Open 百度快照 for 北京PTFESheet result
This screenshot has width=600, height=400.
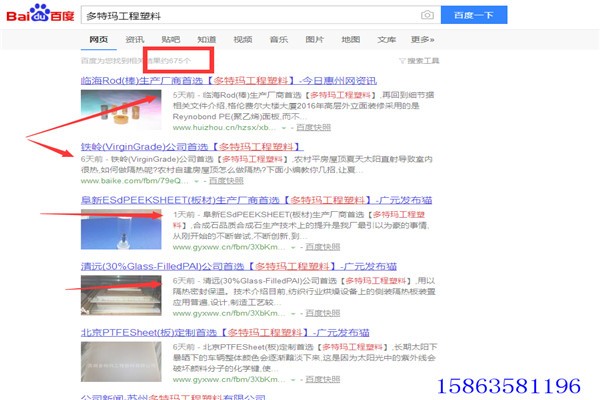coord(323,380)
